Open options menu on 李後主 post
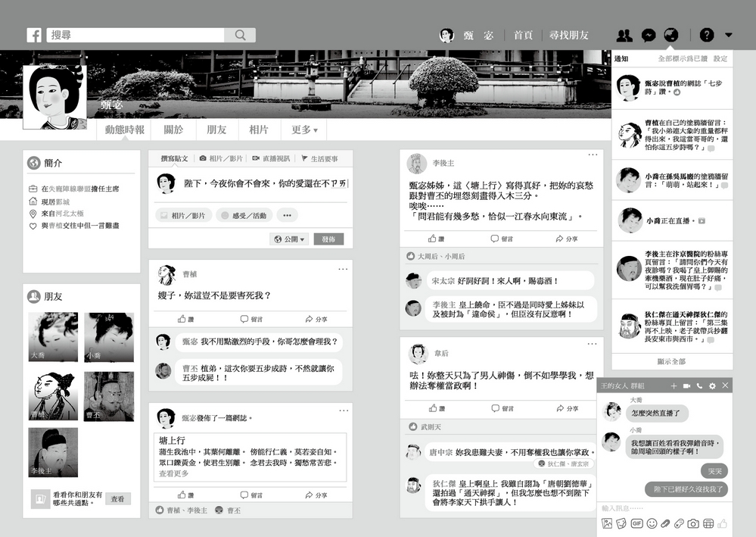 tap(593, 155)
